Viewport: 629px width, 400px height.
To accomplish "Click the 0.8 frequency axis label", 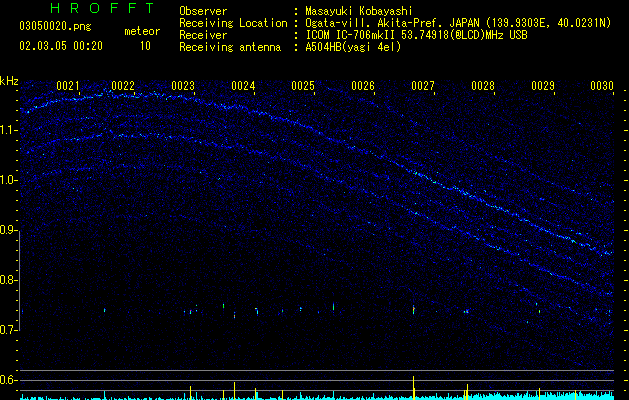I will click(x=9, y=280).
